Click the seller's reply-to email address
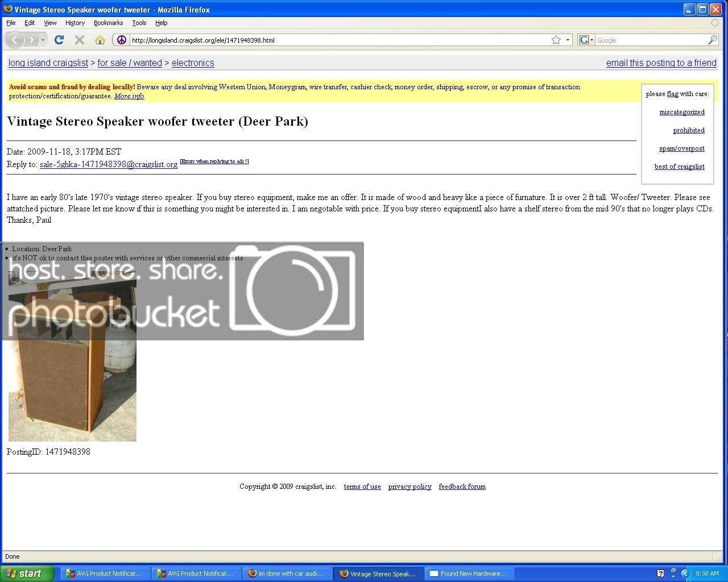The height and width of the screenshot is (582, 728). 109,164
